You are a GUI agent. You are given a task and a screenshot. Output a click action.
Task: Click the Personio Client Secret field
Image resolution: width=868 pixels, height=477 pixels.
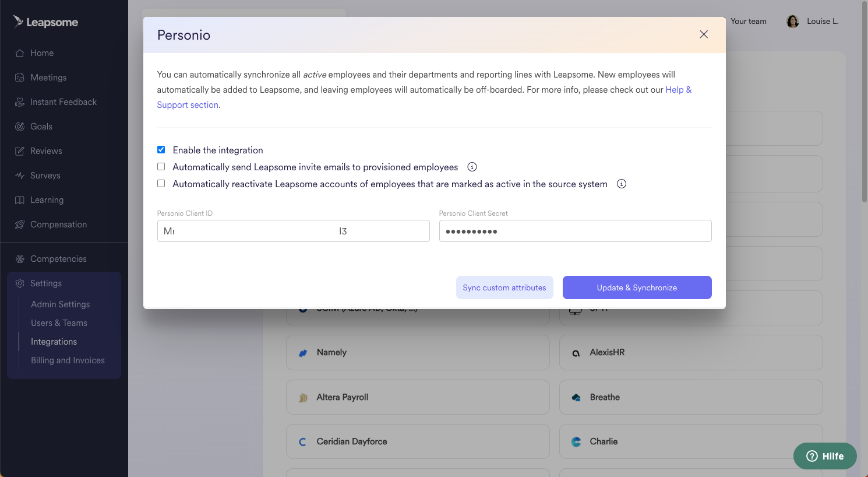[576, 231]
